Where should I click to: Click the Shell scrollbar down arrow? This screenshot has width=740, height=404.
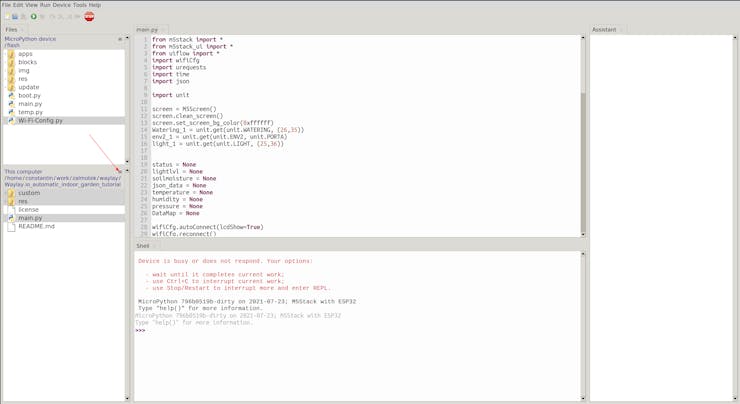tap(583, 398)
